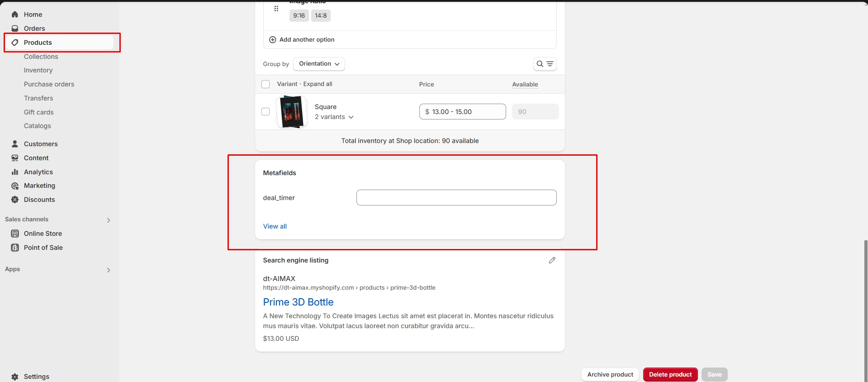Click the Settings gear icon

pyautogui.click(x=15, y=377)
